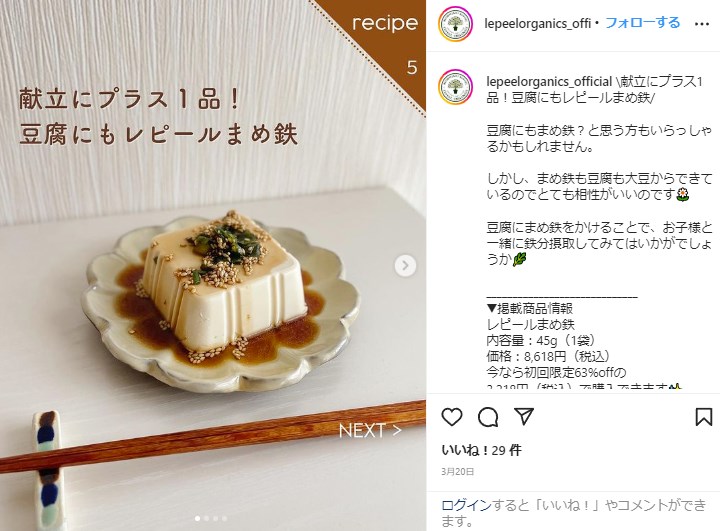
Task: Click the recipe 5 corner banner
Action: coord(384,44)
